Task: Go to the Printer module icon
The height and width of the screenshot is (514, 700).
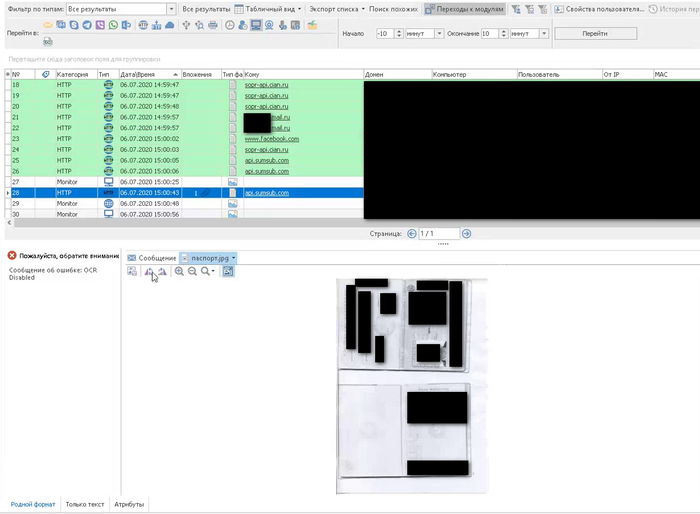Action: (x=213, y=25)
